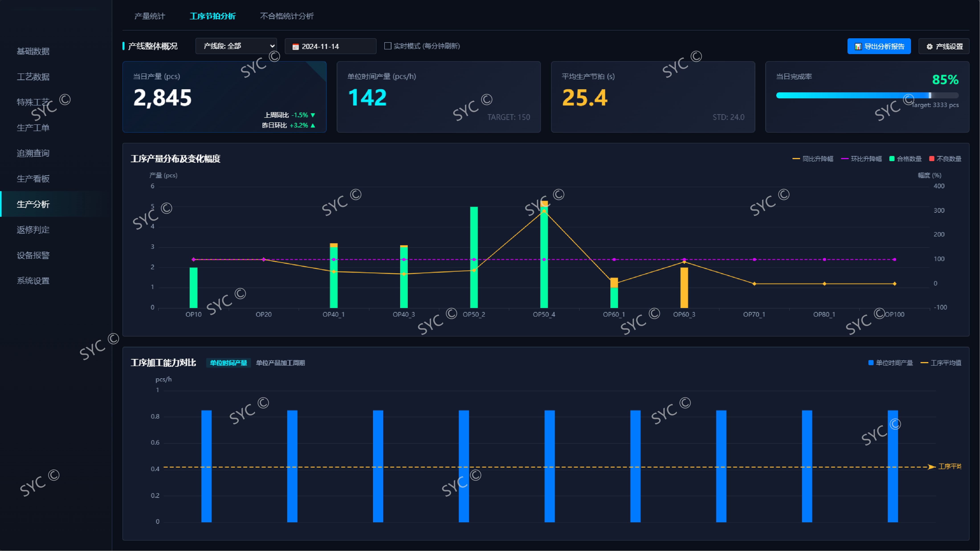Click the blue 单位时间产量 legend marker

(x=871, y=362)
